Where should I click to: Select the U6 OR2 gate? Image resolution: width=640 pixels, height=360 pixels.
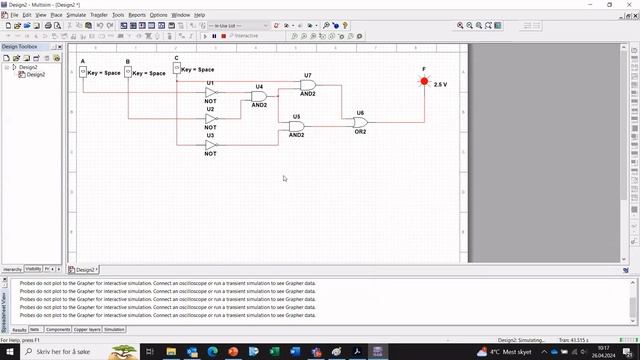360,122
